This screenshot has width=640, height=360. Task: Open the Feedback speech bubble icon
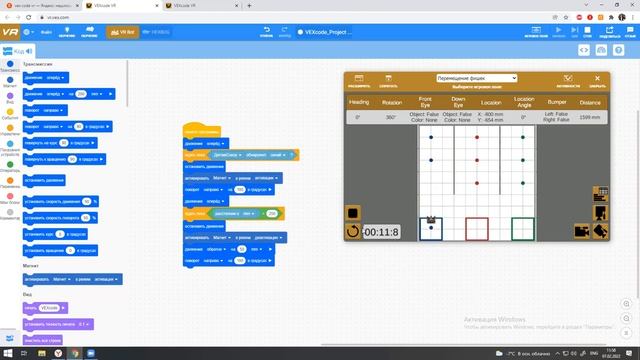(630, 32)
